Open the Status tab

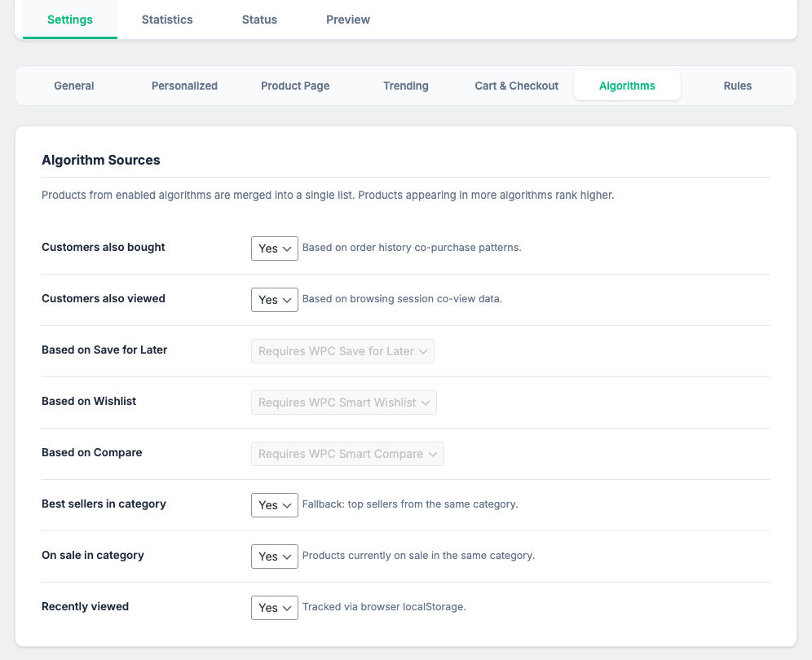click(x=259, y=20)
